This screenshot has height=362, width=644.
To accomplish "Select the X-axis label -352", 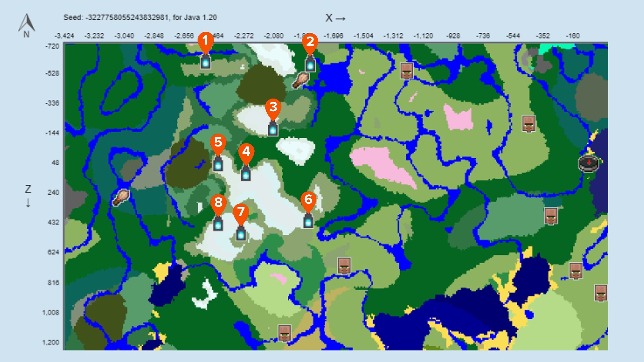I will click(543, 36).
